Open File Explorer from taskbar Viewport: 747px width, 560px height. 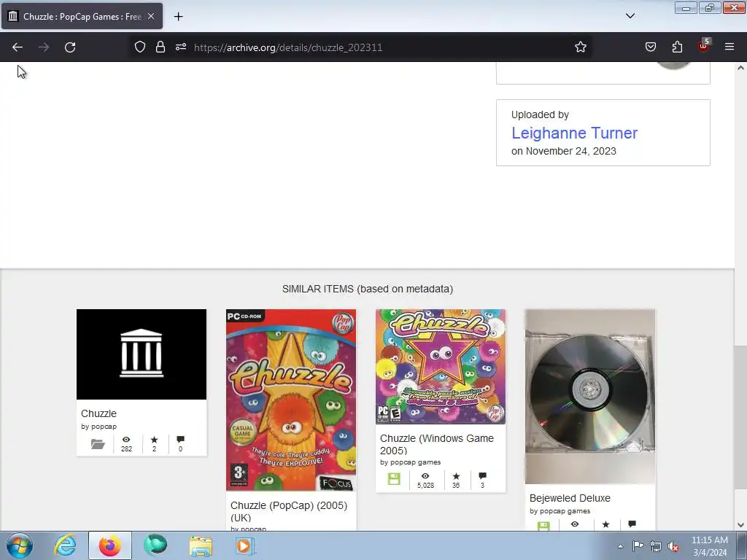click(201, 545)
